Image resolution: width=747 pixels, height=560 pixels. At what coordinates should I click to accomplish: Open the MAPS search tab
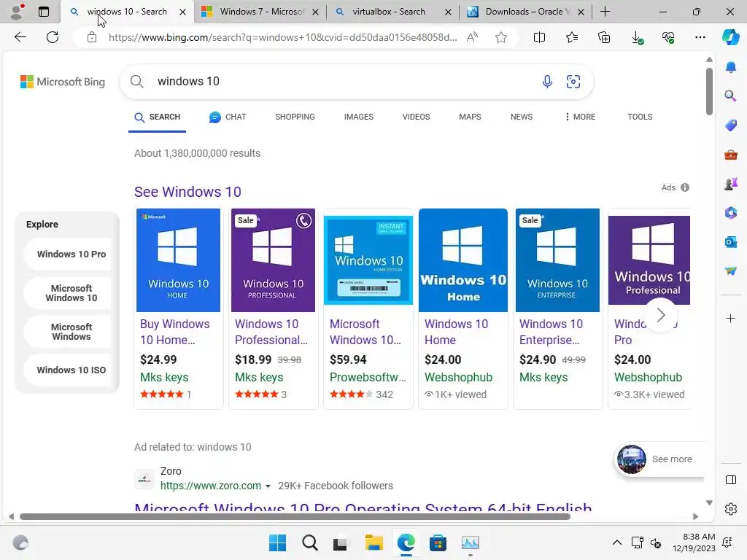click(470, 117)
